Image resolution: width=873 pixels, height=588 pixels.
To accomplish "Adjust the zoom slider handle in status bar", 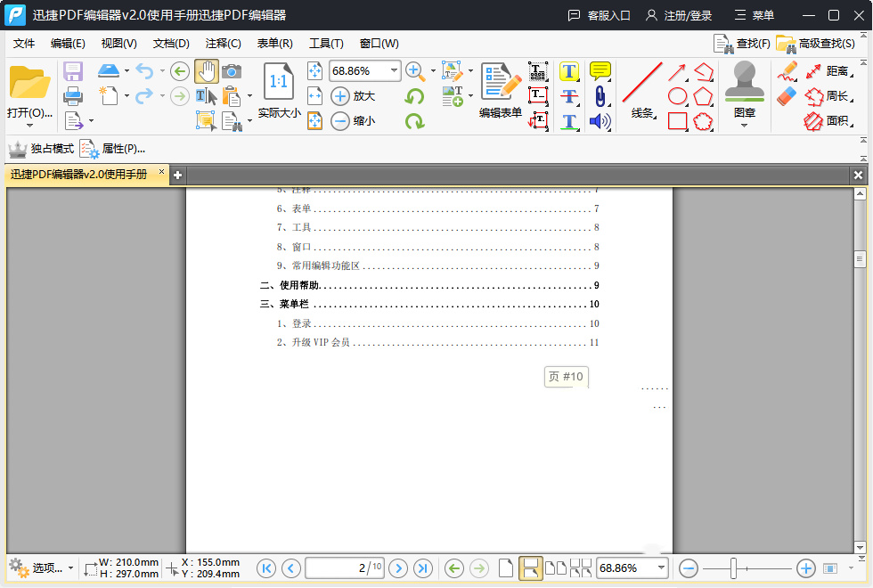I will tap(734, 568).
